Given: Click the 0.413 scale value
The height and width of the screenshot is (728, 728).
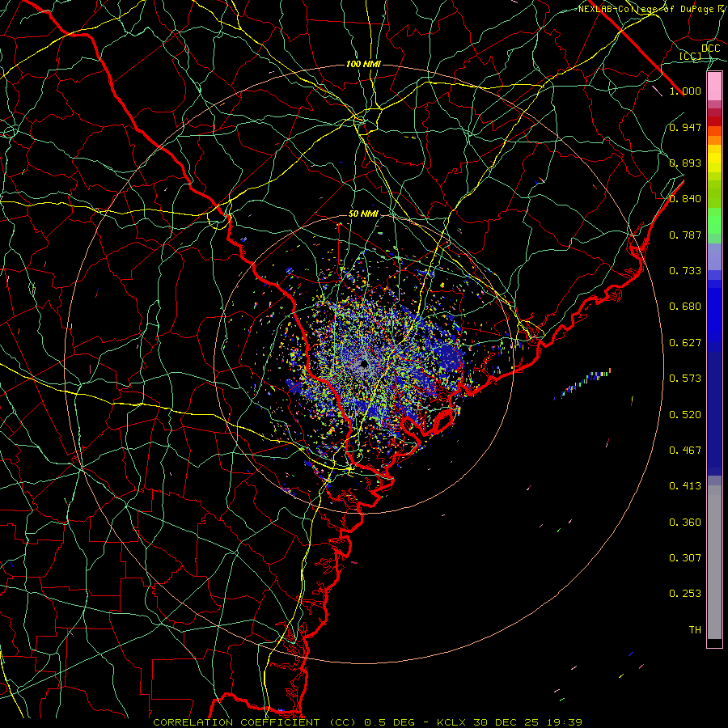Looking at the screenshot, I should click(x=685, y=486).
